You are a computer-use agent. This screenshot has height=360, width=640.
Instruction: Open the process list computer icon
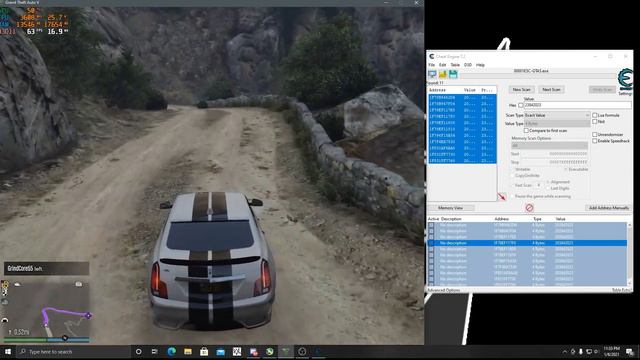click(432, 74)
